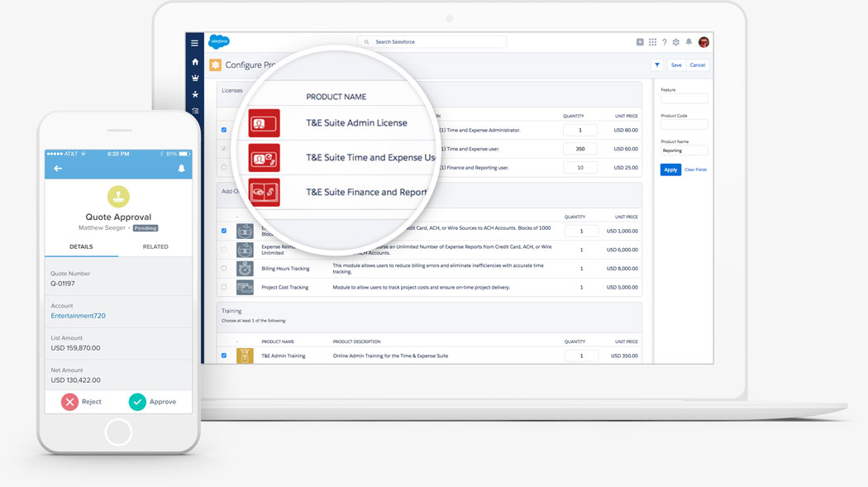The height and width of the screenshot is (487, 868).
Task: Toggle the filter funnel button
Action: (x=657, y=64)
